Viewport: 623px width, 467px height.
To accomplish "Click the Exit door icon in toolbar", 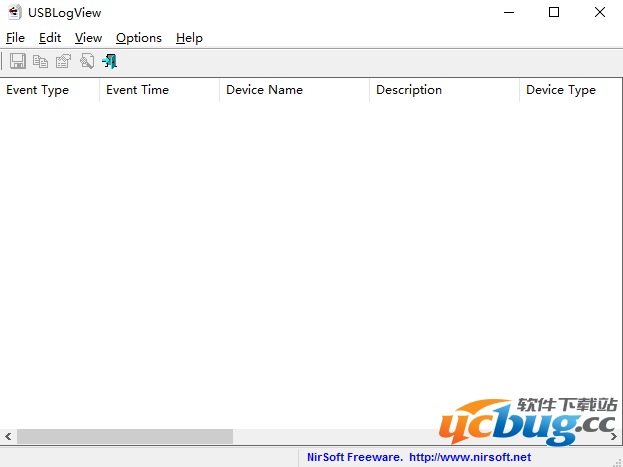I will pyautogui.click(x=109, y=62).
